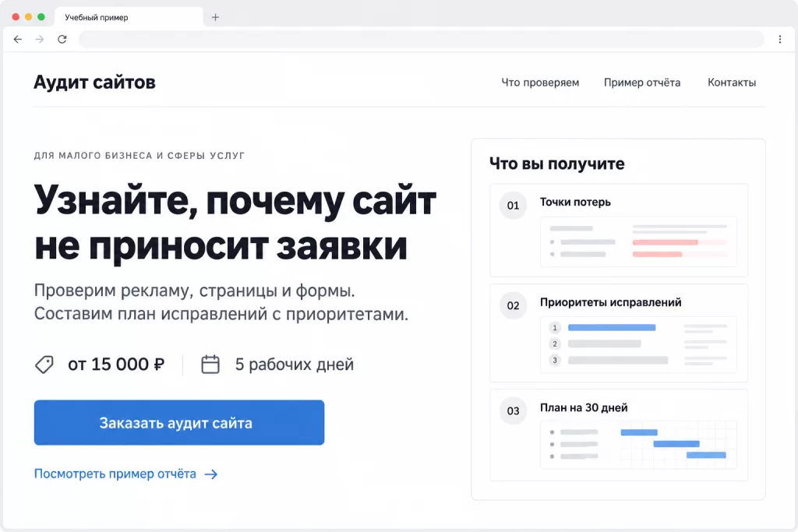Minimize the window with the yellow button

(x=29, y=17)
